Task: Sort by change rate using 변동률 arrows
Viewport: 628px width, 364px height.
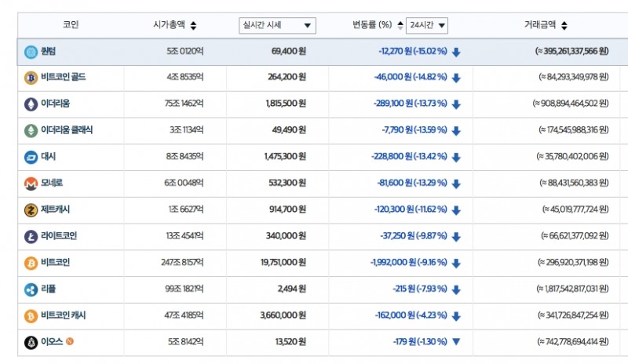Action: 400,26
